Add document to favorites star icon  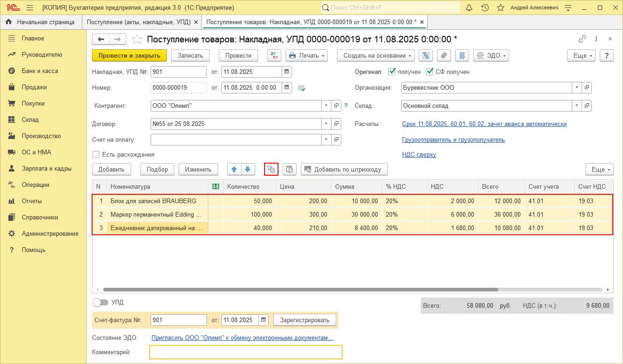pyautogui.click(x=137, y=39)
